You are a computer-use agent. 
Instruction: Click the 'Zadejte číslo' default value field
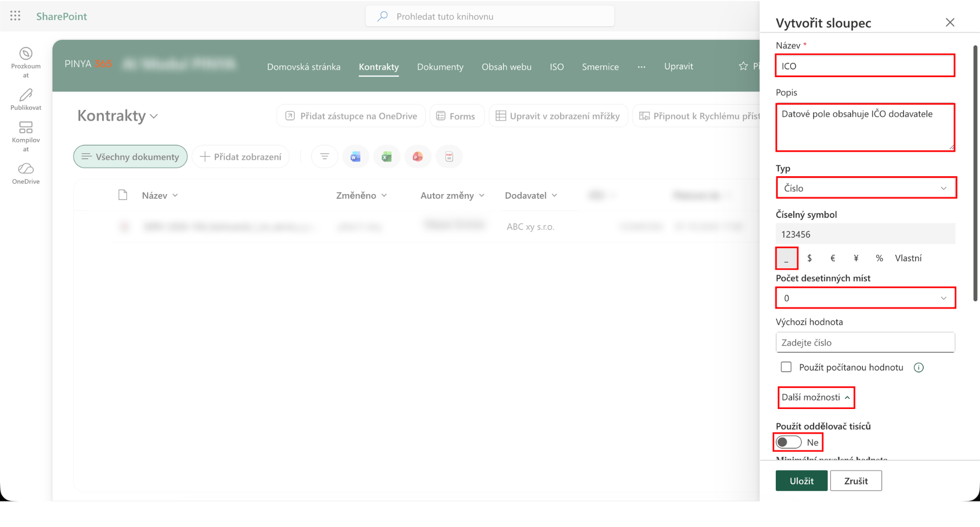[865, 343]
